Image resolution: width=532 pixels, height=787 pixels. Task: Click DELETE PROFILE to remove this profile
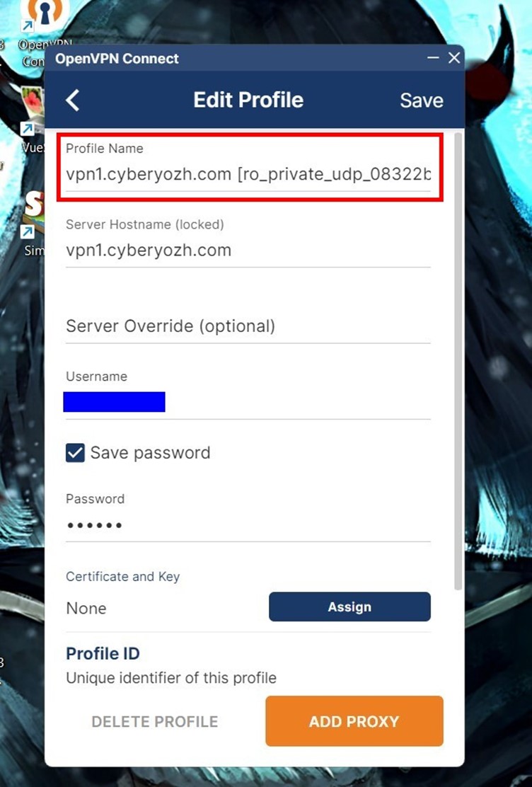pos(154,721)
